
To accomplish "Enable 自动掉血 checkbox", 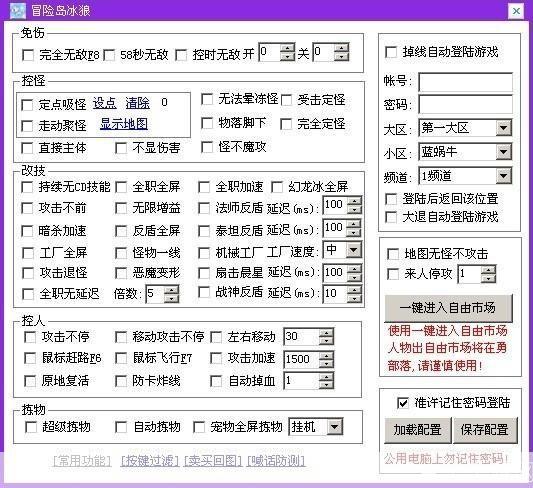I will coord(216,381).
